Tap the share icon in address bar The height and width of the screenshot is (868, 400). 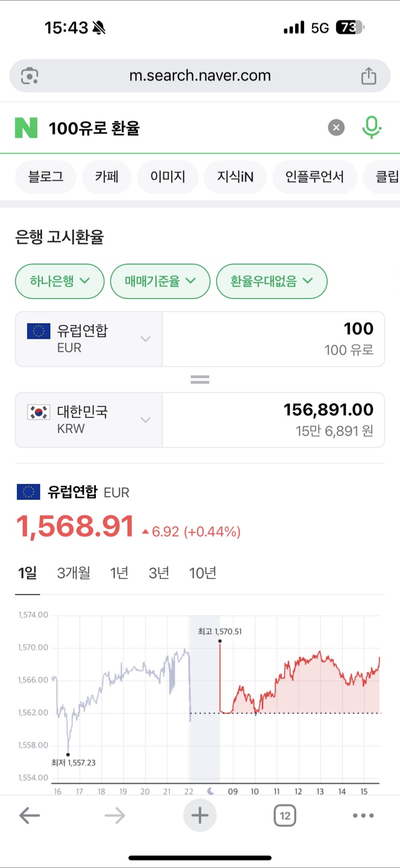(368, 75)
